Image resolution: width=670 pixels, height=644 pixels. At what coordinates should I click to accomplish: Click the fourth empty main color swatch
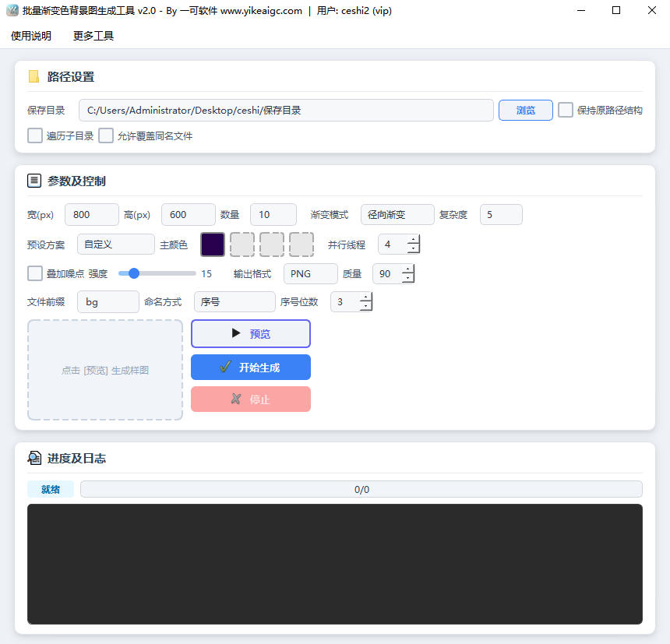pos(301,245)
